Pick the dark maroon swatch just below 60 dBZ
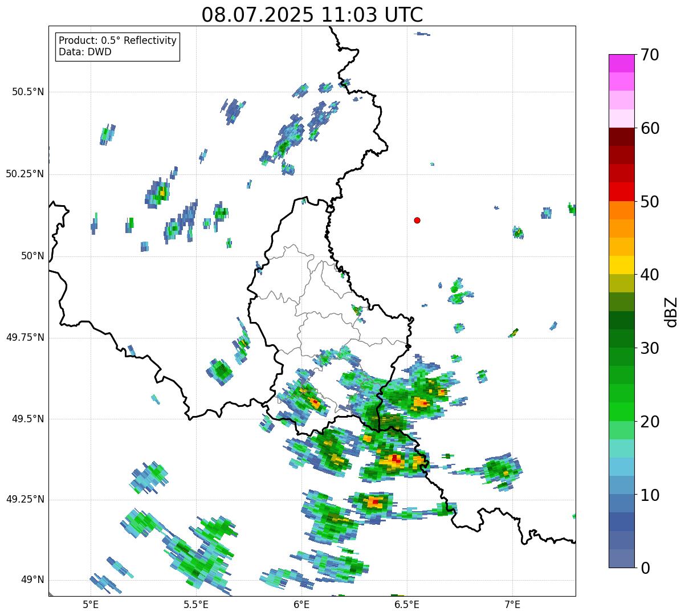Screen dimensions: 685x616 [622, 137]
